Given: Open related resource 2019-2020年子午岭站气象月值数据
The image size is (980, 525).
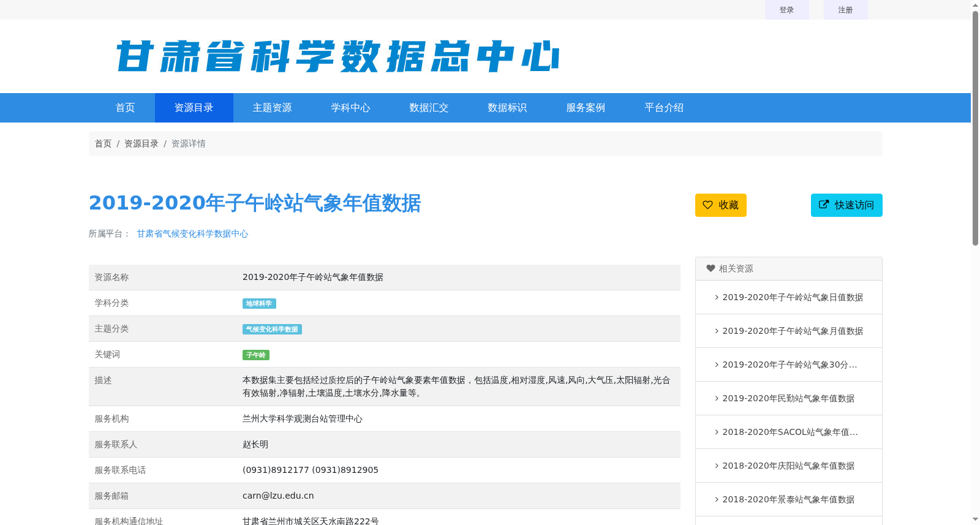Looking at the screenshot, I should pos(793,331).
